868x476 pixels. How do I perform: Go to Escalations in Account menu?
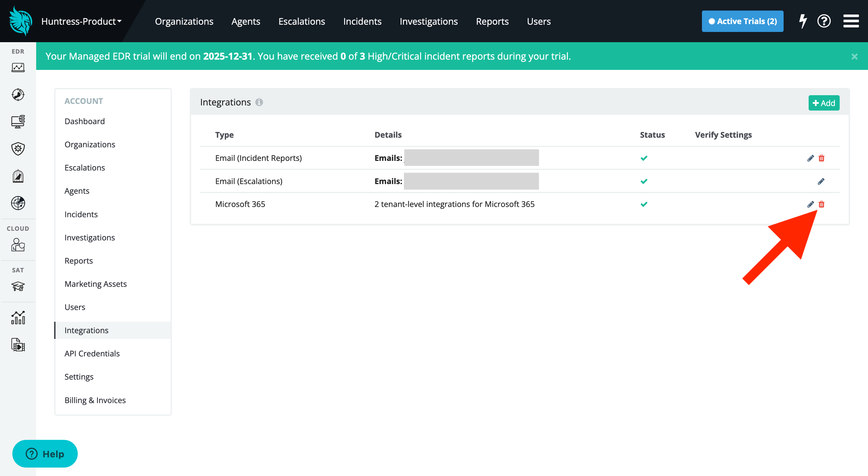85,168
